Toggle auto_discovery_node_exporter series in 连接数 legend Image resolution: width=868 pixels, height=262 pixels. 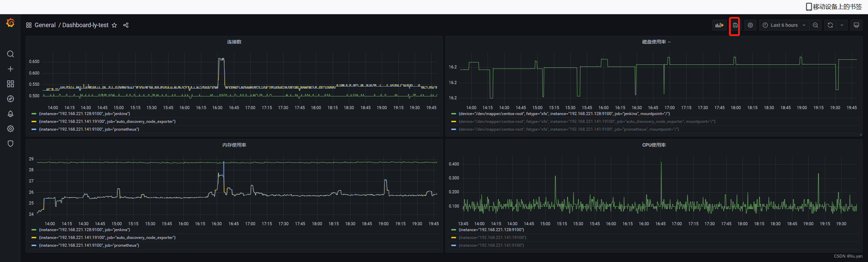point(107,121)
